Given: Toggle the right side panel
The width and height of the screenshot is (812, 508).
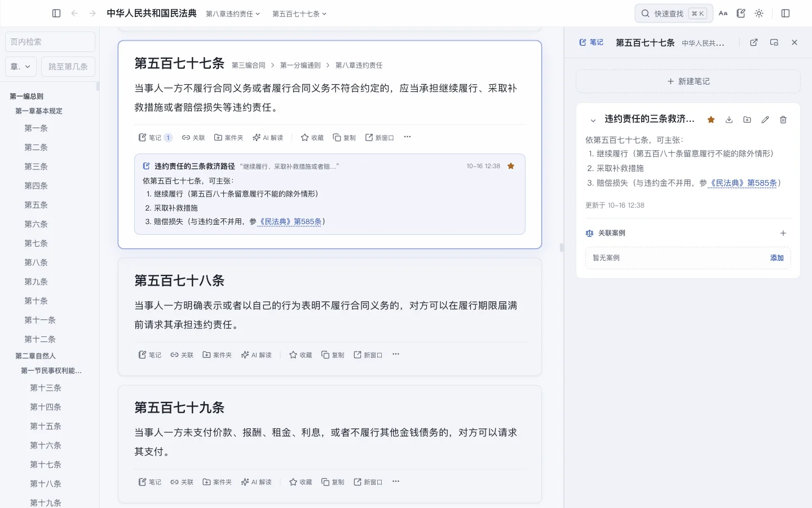Looking at the screenshot, I should click(785, 14).
